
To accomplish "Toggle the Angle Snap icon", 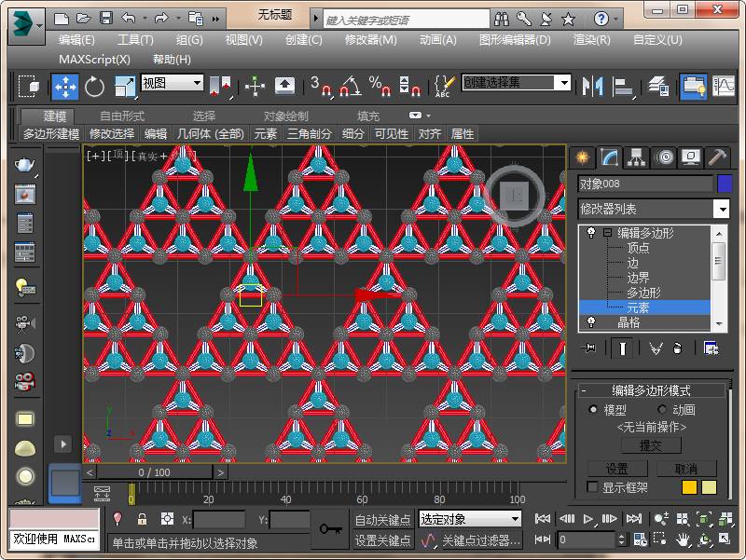I will [351, 86].
